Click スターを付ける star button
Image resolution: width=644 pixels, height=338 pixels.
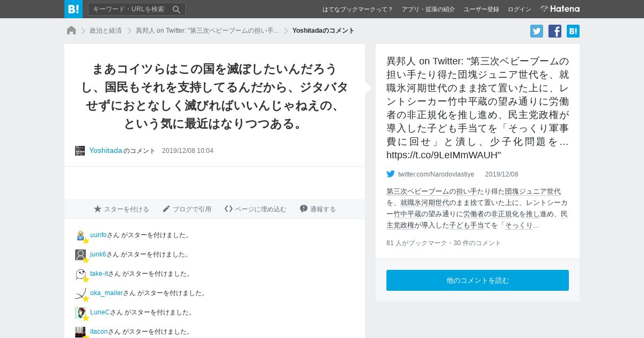(x=121, y=209)
